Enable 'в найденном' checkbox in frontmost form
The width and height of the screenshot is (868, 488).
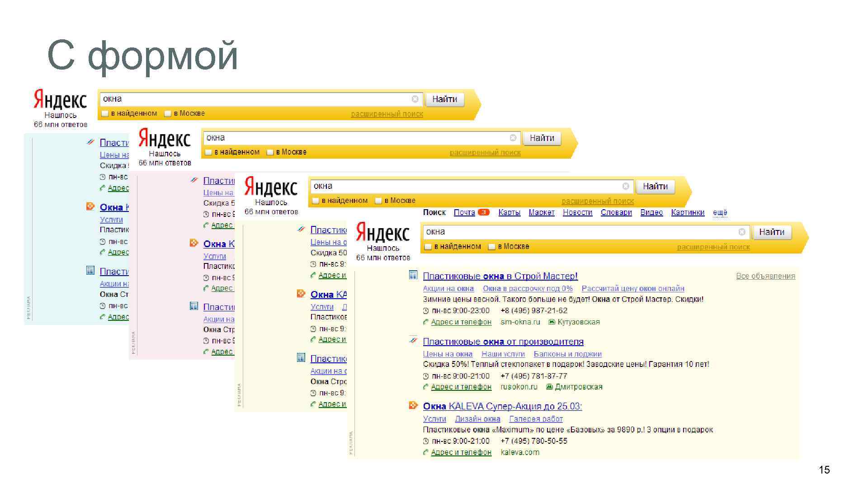428,247
